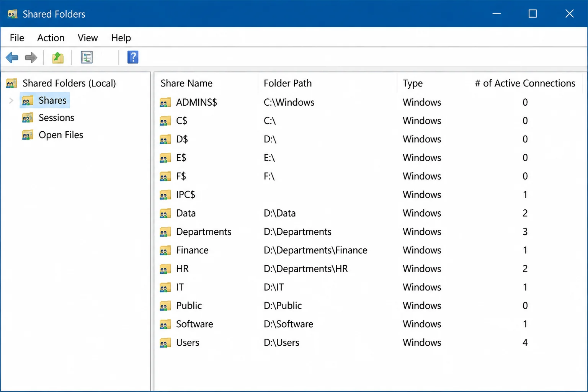Viewport: 588px width, 392px height.
Task: Expand the Shares node chevron
Action: pyautogui.click(x=11, y=101)
